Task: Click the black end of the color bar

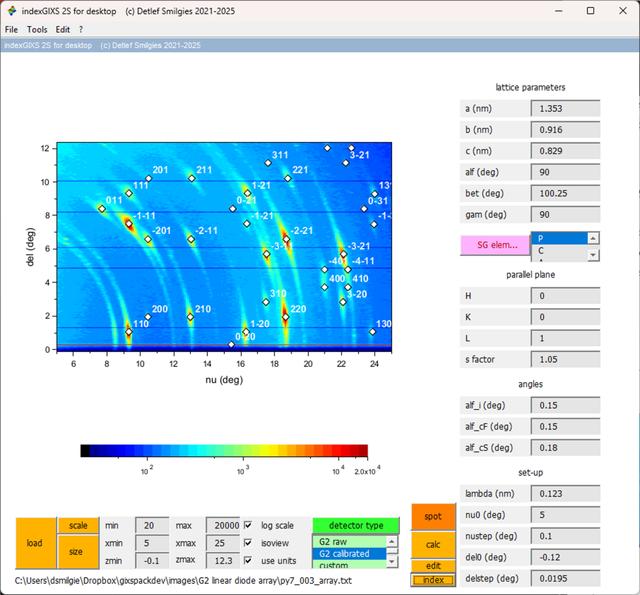Action: pyautogui.click(x=85, y=451)
